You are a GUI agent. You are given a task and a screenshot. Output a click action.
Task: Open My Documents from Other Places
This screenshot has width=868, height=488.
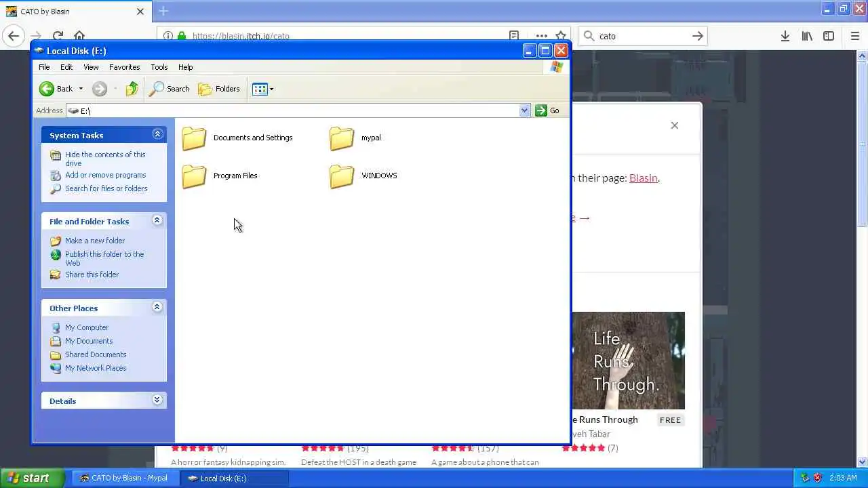click(x=89, y=341)
